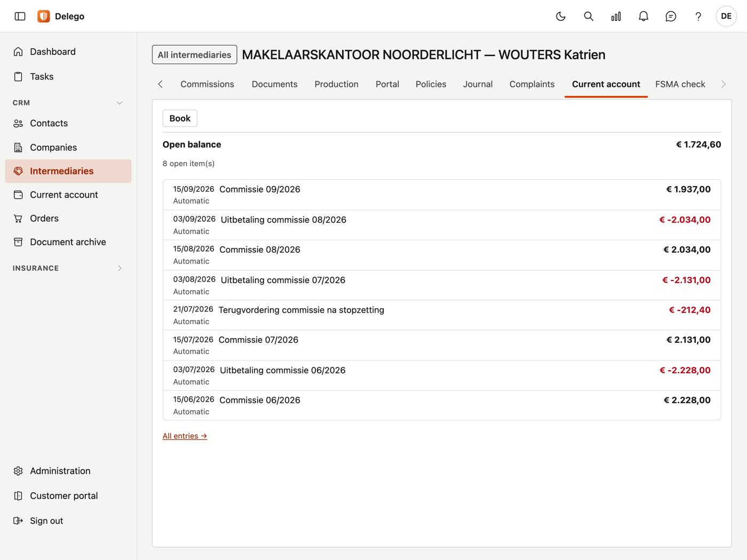This screenshot has width=747, height=560.
Task: Open Customer portal in sidebar
Action: 68,496
